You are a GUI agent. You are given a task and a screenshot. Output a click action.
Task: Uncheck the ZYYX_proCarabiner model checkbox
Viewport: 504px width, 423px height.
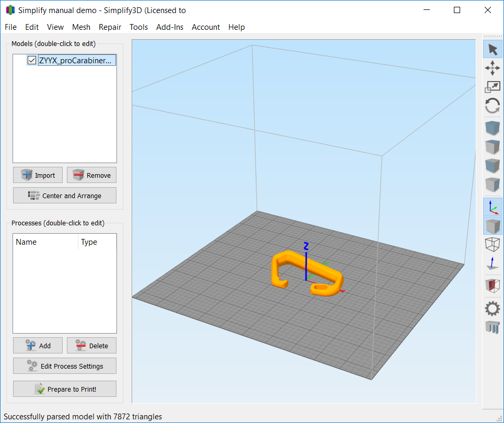click(31, 60)
